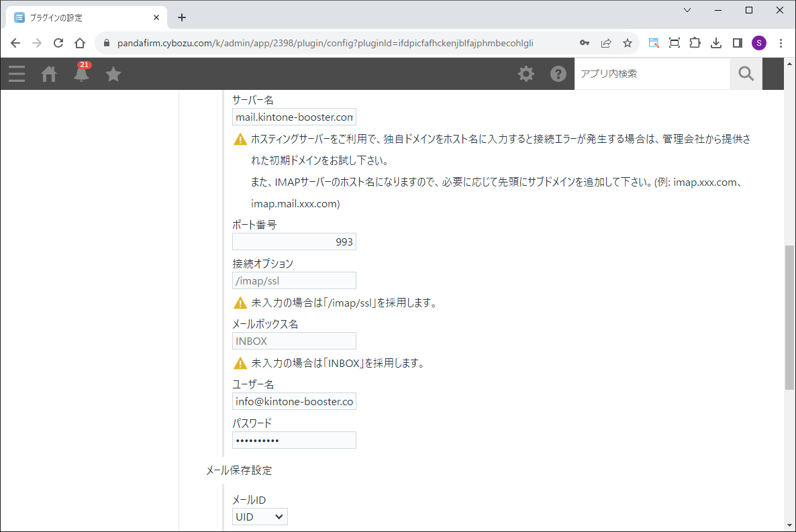Click the search magnifier button
Viewport: 796px width, 532px height.
746,74
